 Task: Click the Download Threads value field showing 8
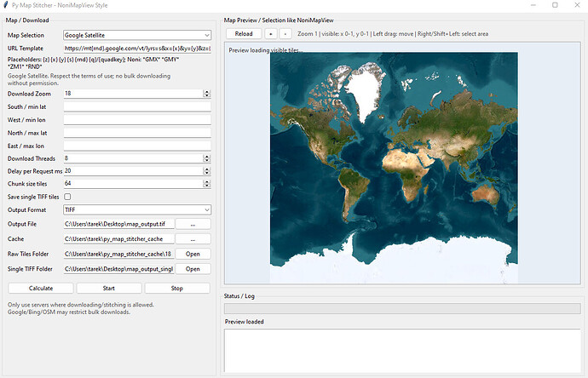tap(133, 158)
